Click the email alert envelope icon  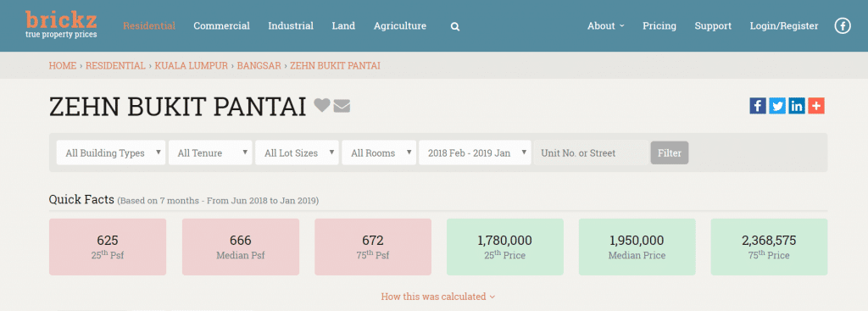(x=342, y=105)
